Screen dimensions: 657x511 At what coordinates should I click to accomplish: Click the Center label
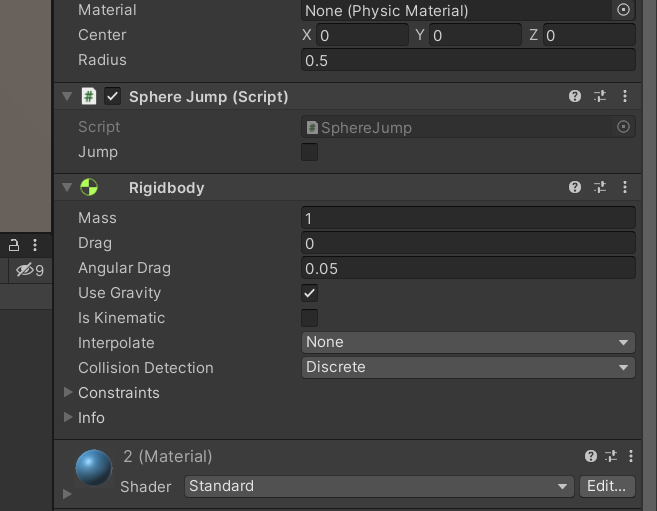coord(102,35)
